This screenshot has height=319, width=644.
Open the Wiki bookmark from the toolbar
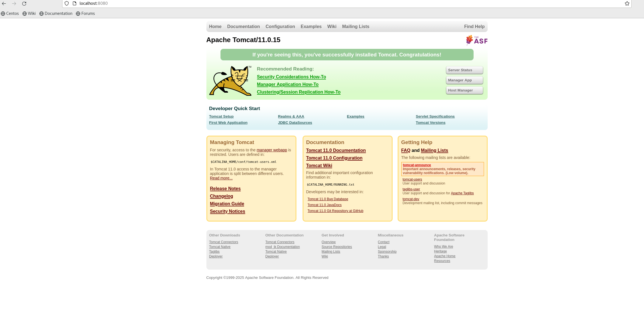coord(29,13)
